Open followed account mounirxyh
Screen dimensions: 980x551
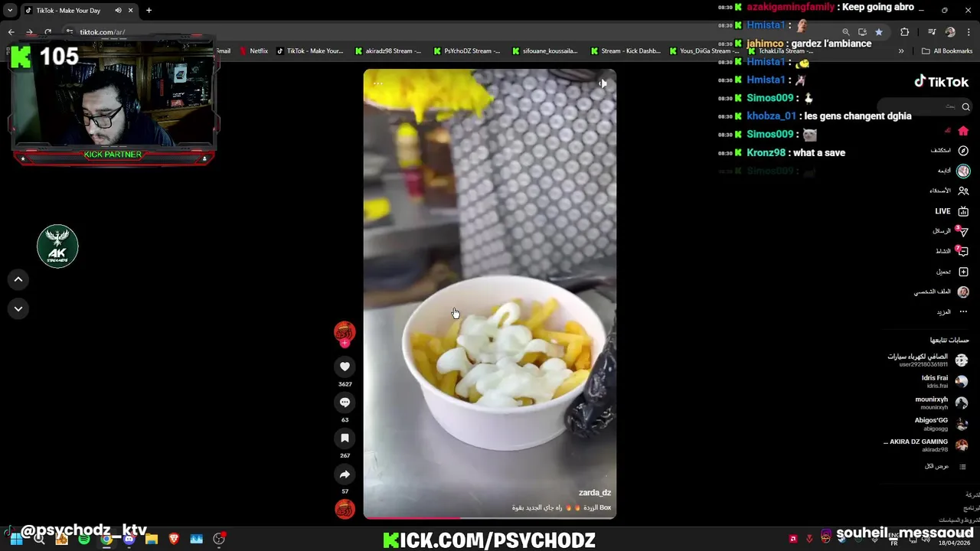(x=941, y=403)
